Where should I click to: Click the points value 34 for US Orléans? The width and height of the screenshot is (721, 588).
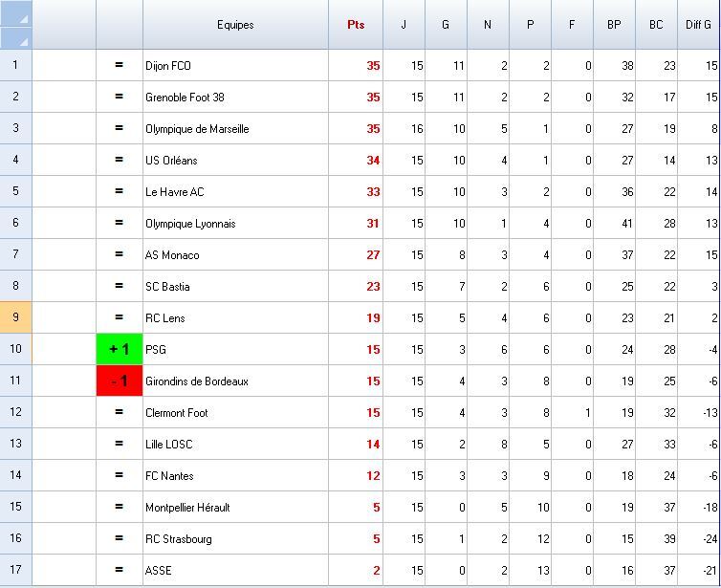click(x=373, y=161)
